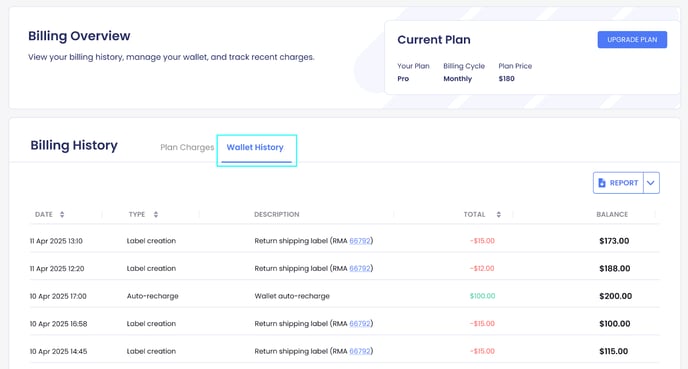The height and width of the screenshot is (369, 688).
Task: Click the $115.00 balance value
Action: [613, 351]
